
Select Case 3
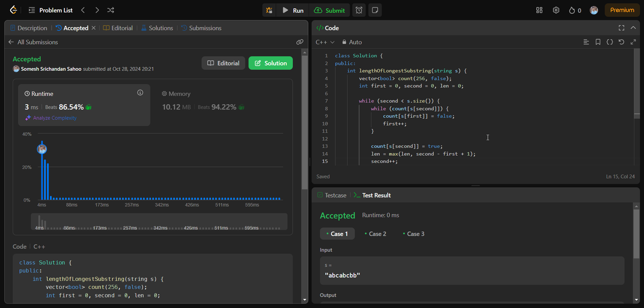413,234
